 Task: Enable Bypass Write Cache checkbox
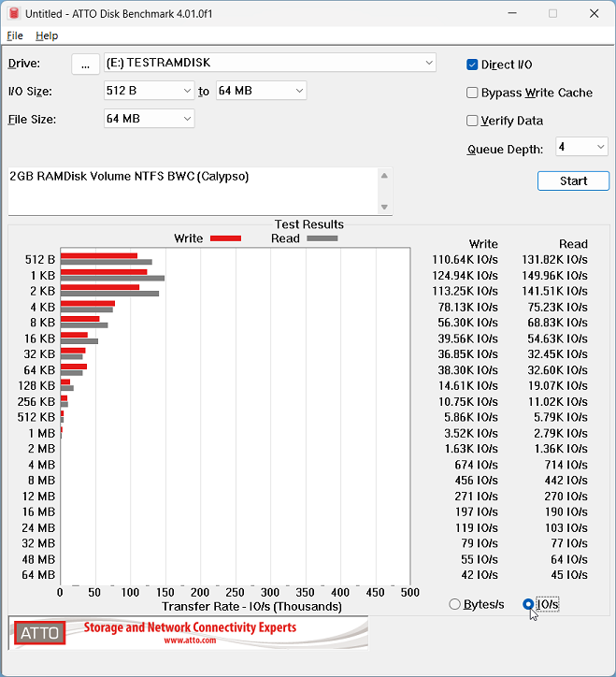[x=472, y=93]
